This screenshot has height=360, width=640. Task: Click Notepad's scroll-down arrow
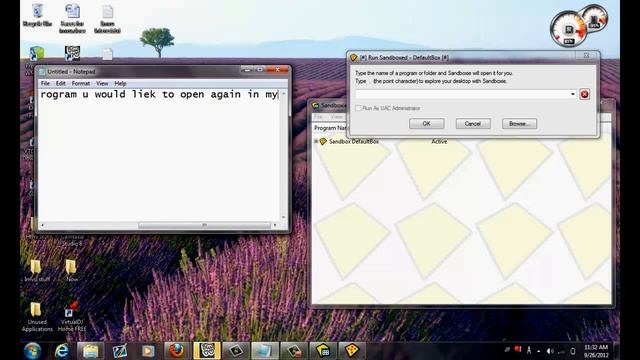284,218
